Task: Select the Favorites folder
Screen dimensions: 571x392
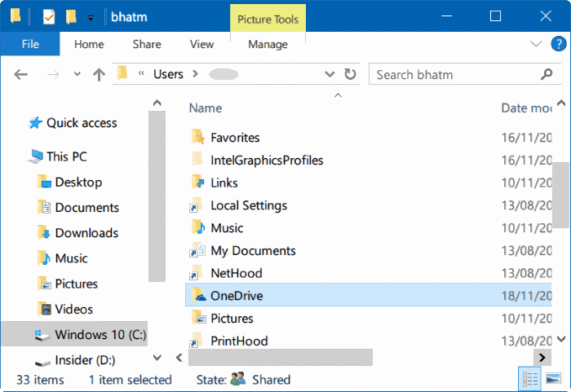Action: coord(235,138)
